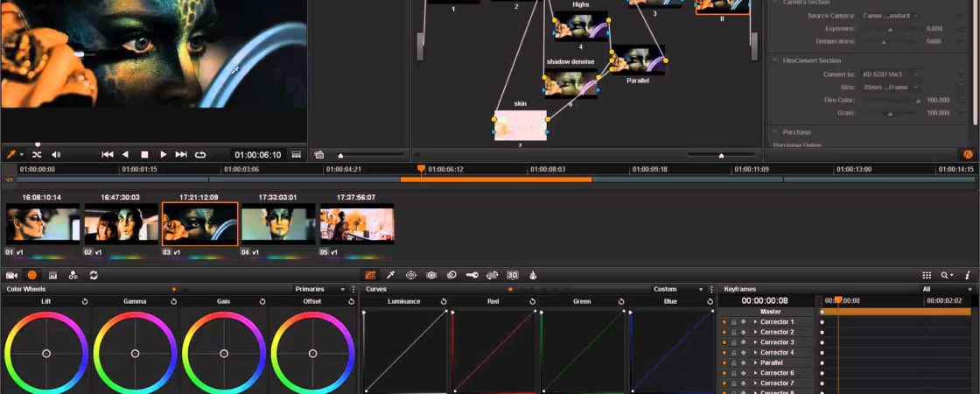Open the Custom curves mode dropdown
Screen dimensions: 980x394
pyautogui.click(x=678, y=290)
